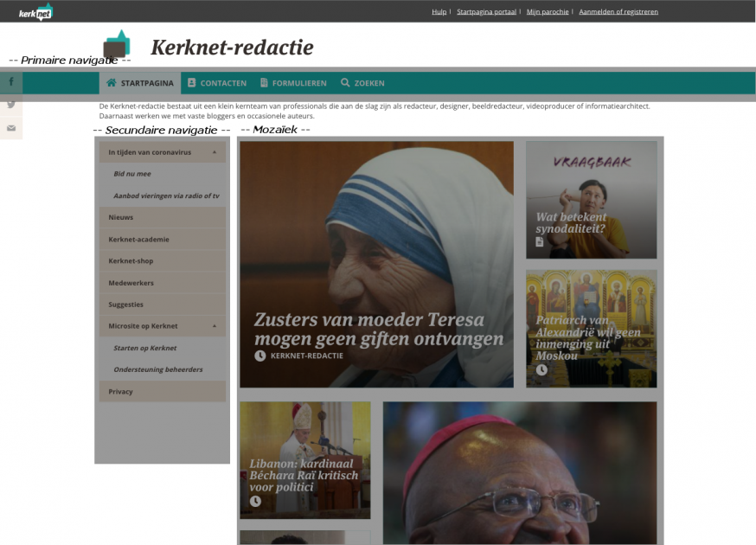This screenshot has width=756, height=545.
Task: Open the Formulieren menu item
Action: [x=293, y=83]
